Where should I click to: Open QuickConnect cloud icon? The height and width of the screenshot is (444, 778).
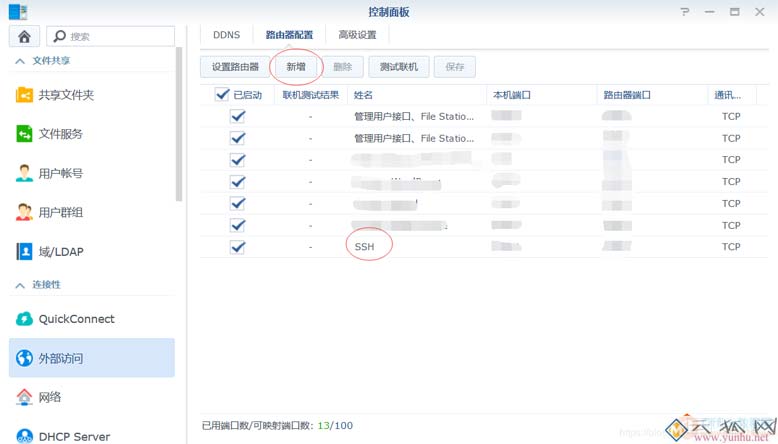click(24, 318)
